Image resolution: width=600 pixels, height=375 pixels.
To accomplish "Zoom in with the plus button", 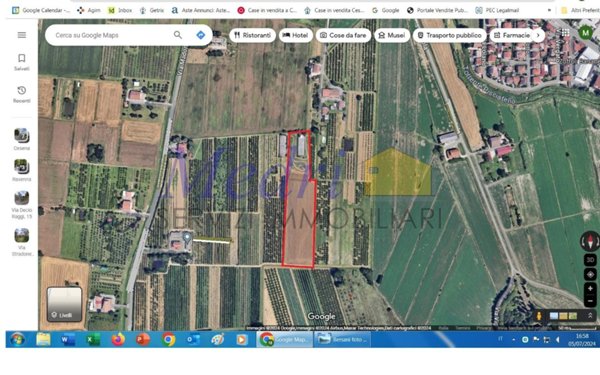I will (590, 289).
